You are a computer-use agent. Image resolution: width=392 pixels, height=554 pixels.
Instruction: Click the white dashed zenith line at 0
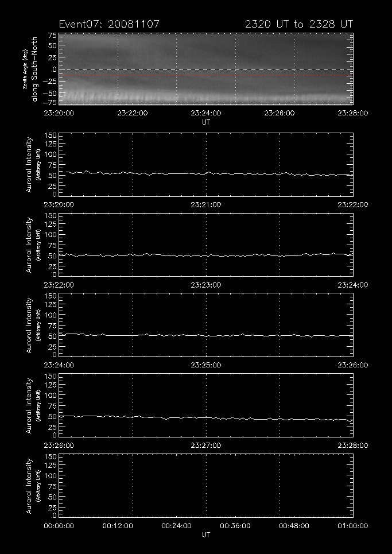tap(206, 69)
